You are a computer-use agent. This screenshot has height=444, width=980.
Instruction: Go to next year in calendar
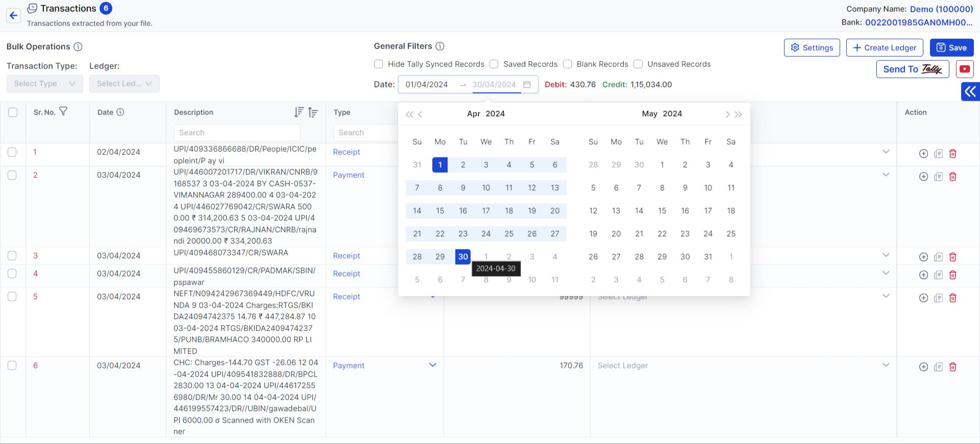(x=738, y=114)
